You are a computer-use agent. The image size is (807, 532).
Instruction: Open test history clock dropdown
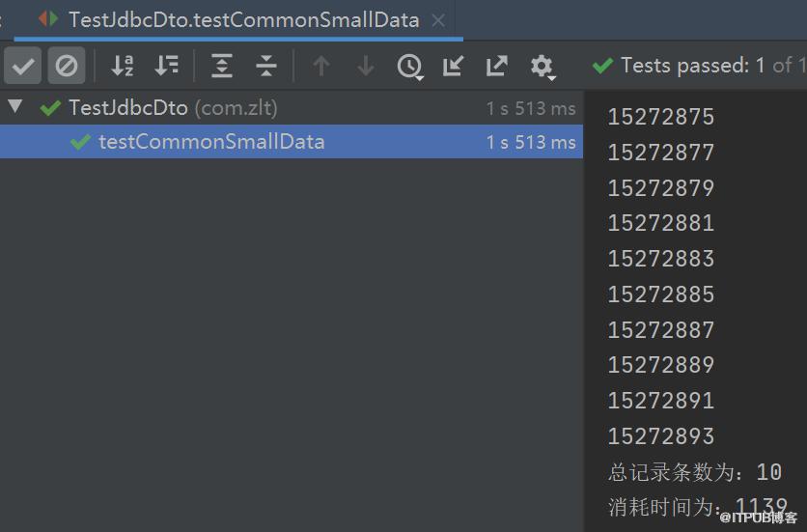pos(410,67)
